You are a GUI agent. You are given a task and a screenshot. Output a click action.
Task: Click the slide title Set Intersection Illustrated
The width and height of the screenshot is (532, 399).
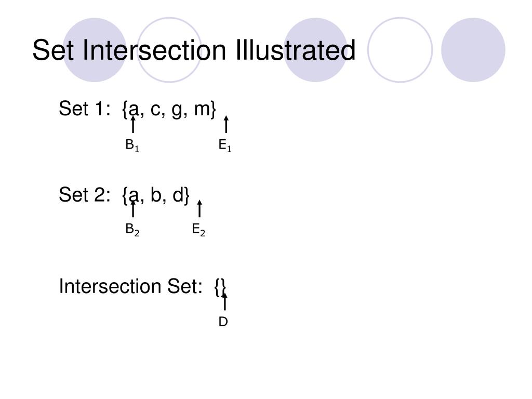pos(194,50)
